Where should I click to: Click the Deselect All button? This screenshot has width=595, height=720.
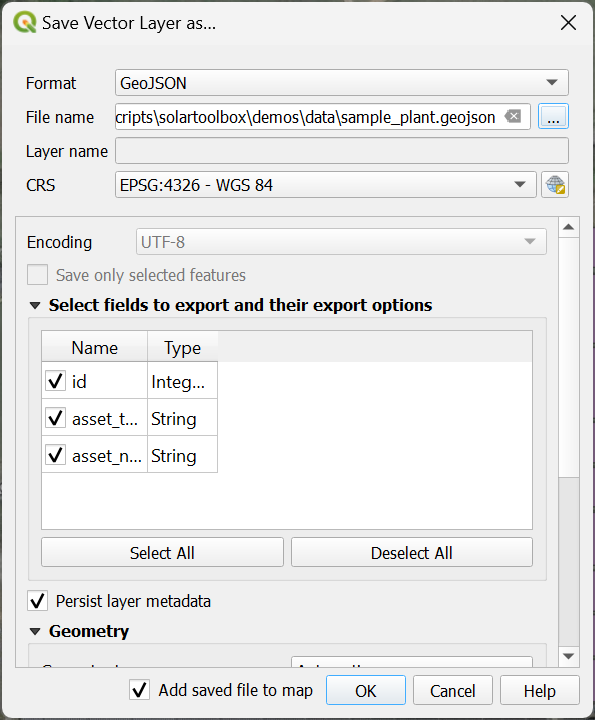click(412, 552)
